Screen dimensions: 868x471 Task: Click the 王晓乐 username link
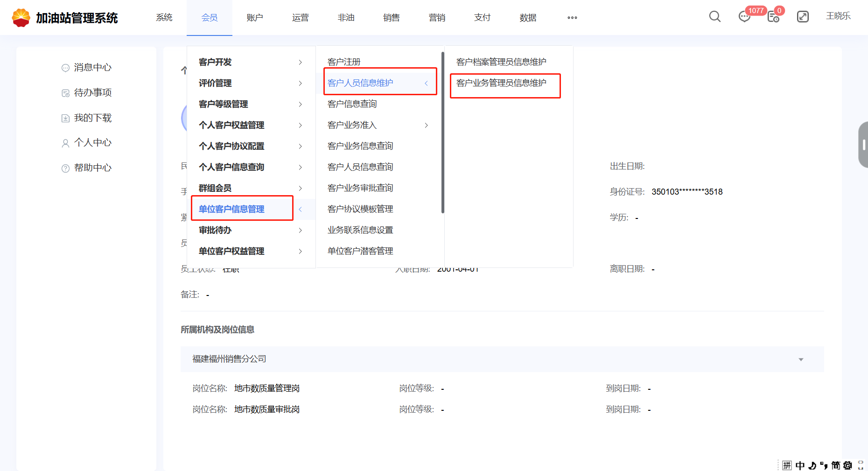tap(838, 16)
